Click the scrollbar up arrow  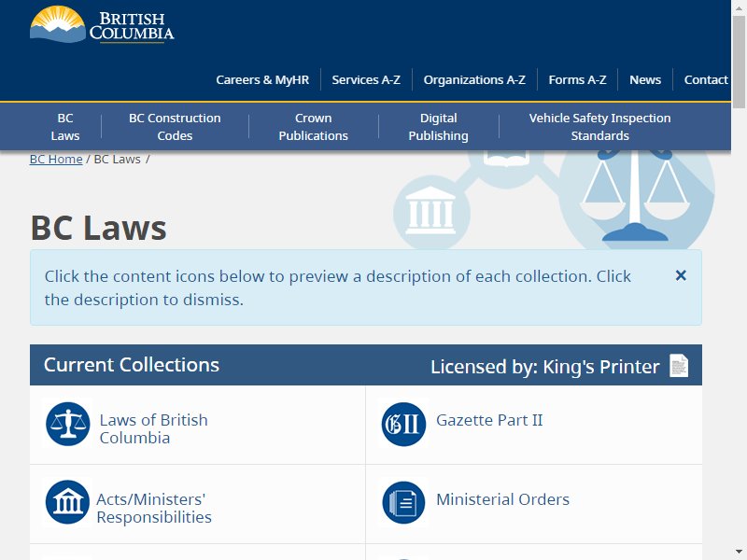coord(739,7)
